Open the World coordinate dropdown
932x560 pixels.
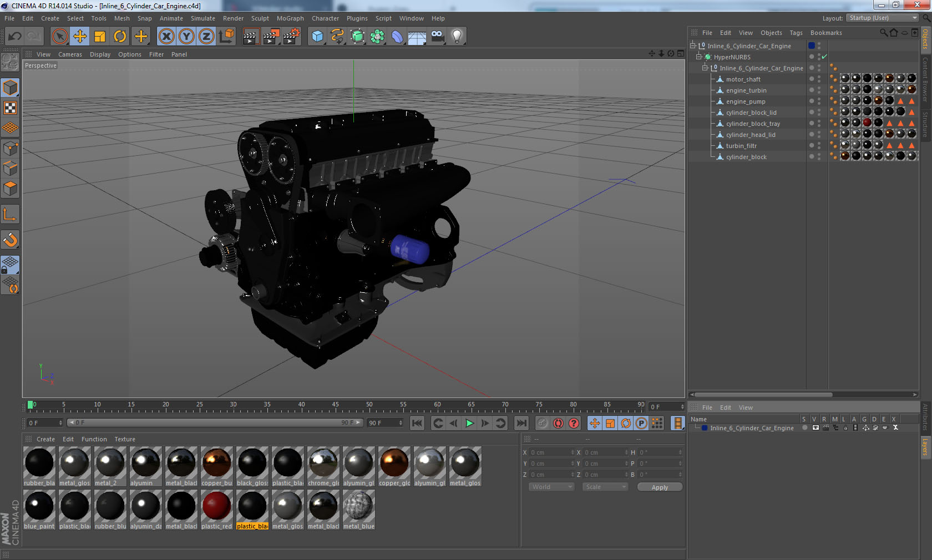551,487
